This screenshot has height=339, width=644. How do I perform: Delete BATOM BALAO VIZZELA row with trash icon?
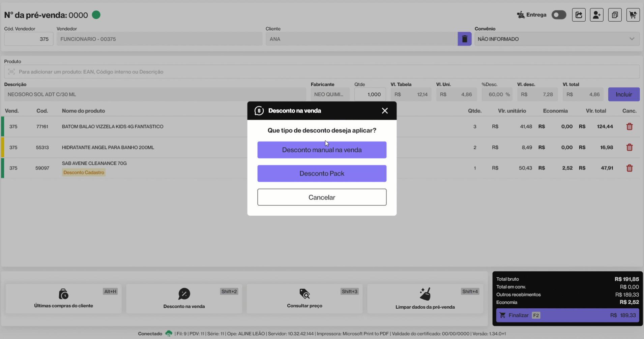(x=630, y=126)
